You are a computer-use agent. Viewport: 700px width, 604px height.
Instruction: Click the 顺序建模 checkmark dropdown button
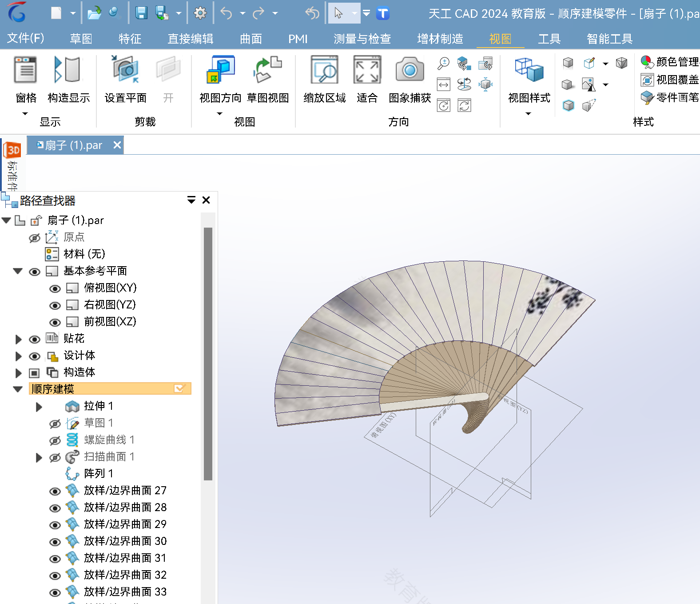[179, 388]
